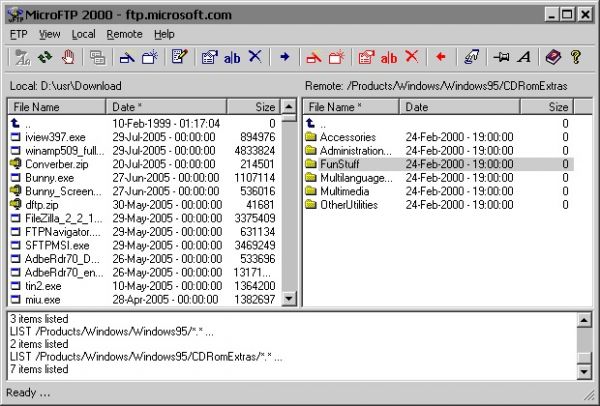Image resolution: width=600 pixels, height=406 pixels.
Task: Click the black plug connector icon
Action: point(501,57)
